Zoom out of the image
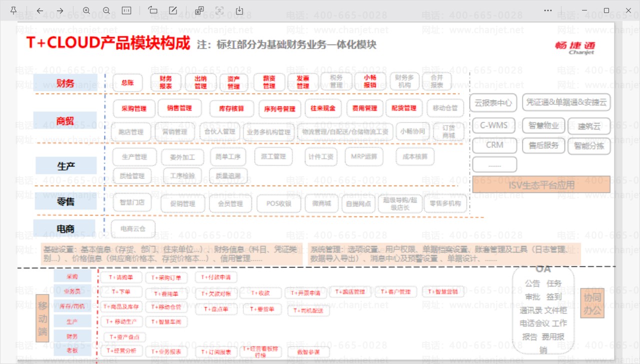The image size is (640, 364). point(106,10)
